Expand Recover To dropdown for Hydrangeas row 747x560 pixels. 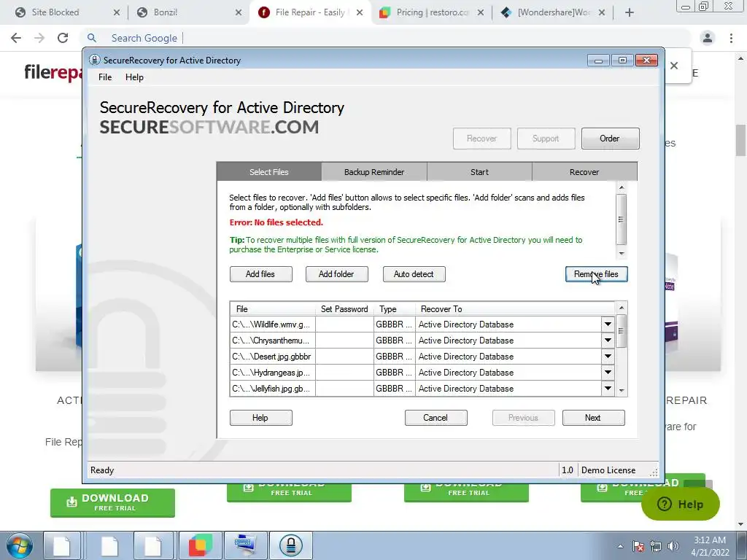[608, 373]
